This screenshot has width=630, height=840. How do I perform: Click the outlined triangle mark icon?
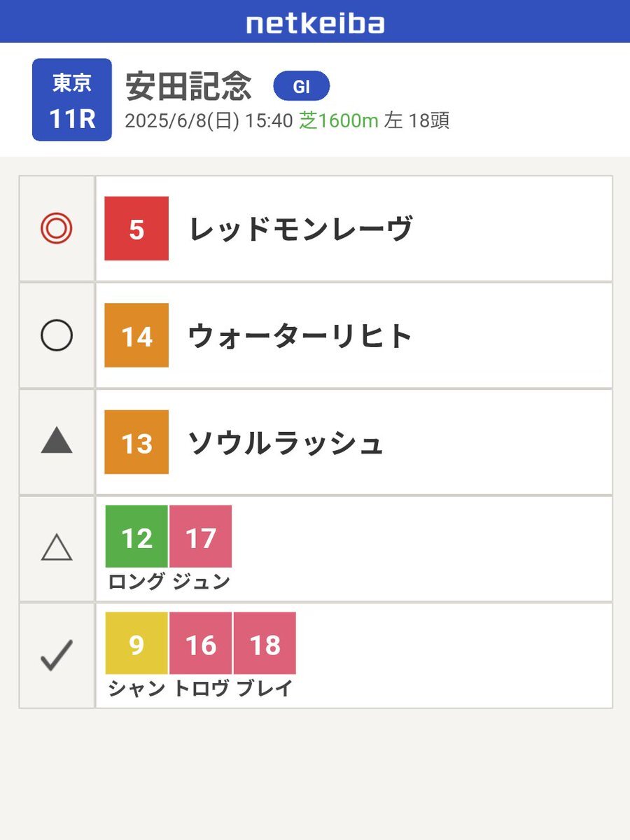pyautogui.click(x=57, y=547)
